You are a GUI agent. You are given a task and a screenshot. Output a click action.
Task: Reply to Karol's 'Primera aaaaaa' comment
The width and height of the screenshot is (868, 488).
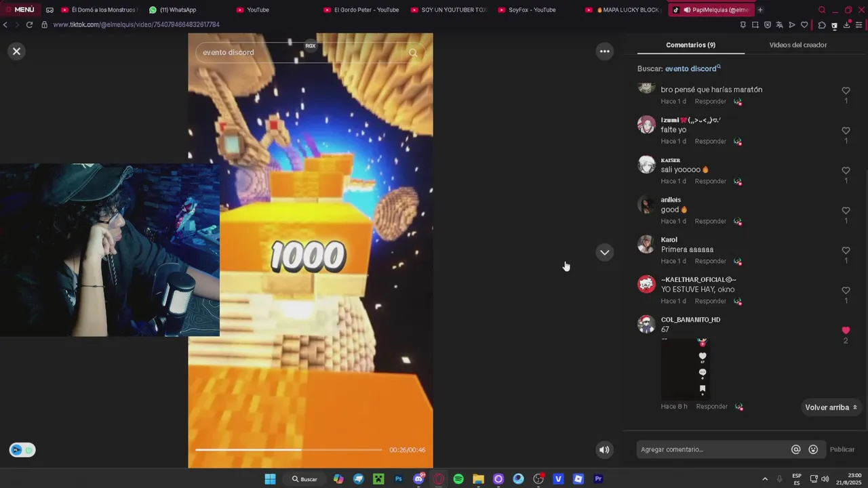(710, 261)
